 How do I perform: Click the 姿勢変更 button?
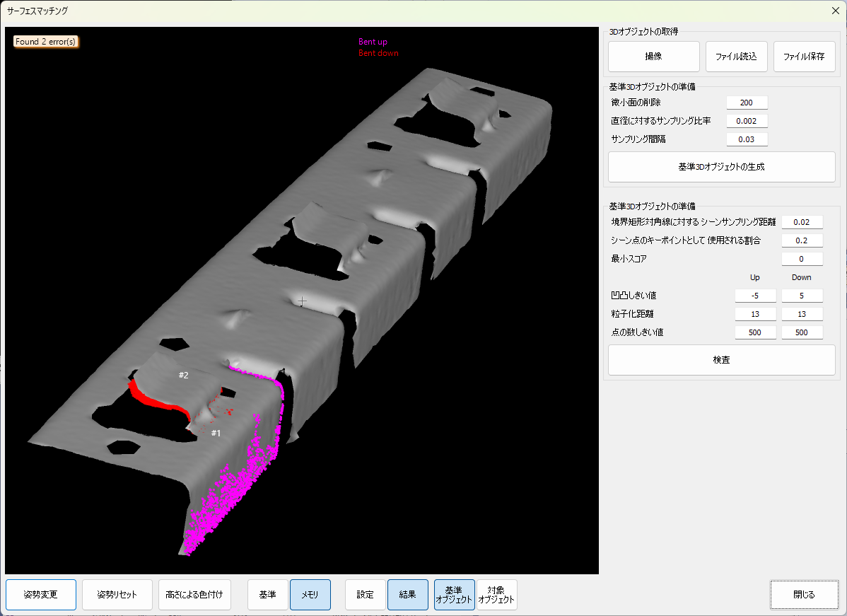click(40, 595)
